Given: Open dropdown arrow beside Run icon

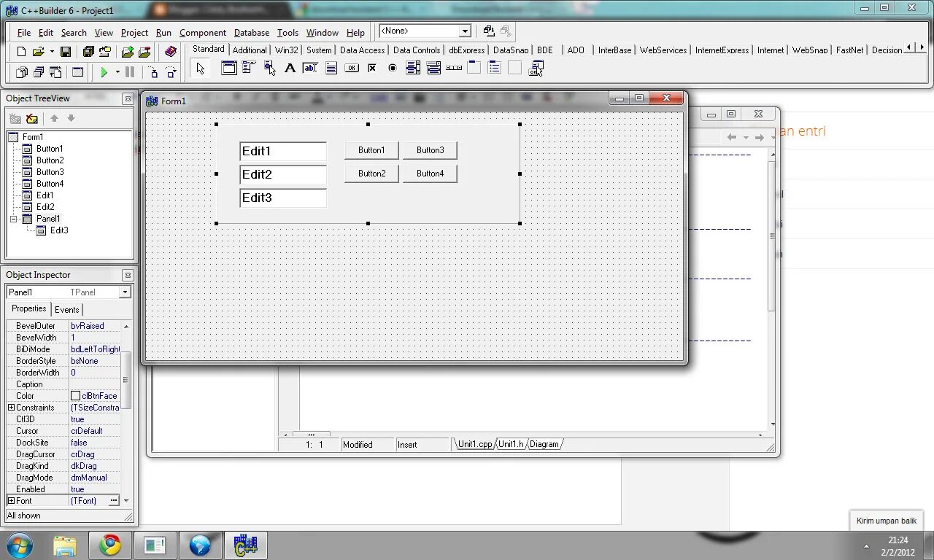Looking at the screenshot, I should tap(117, 72).
